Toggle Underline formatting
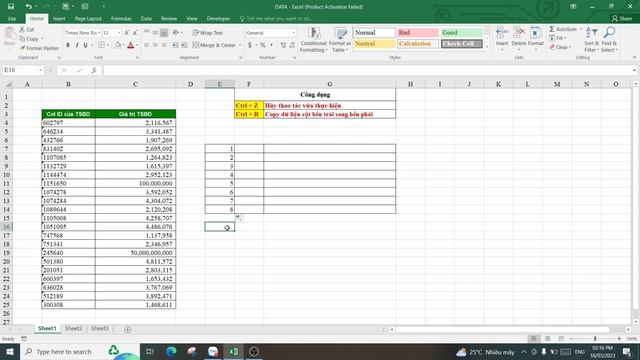Screen dimensions: 640x360 click(x=85, y=45)
